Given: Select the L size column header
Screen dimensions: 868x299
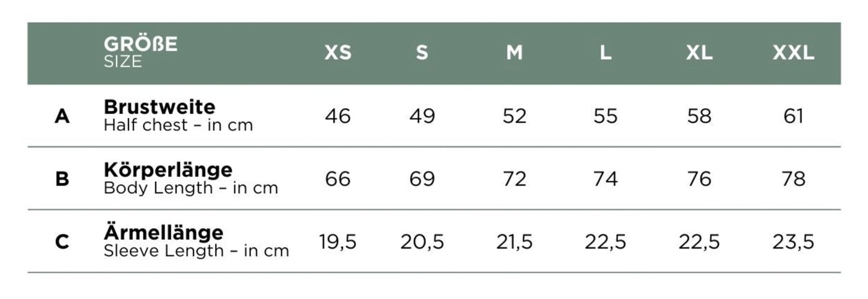Looking at the screenshot, I should pos(605,53).
